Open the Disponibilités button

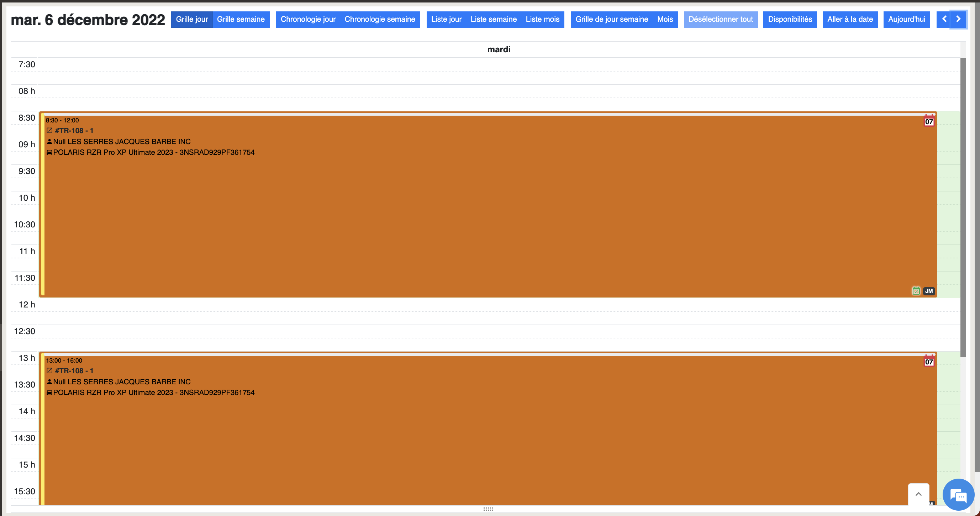point(790,20)
